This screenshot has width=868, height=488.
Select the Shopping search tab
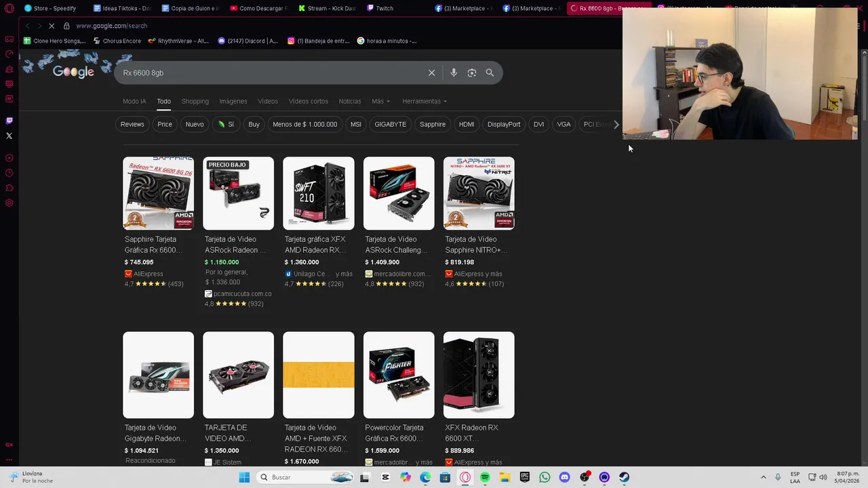pos(195,101)
